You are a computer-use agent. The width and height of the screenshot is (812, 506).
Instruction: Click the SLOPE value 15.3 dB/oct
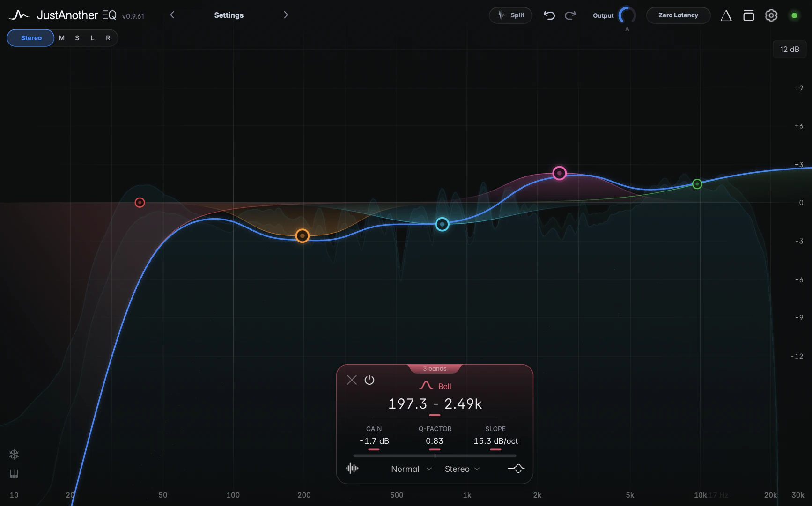495,441
